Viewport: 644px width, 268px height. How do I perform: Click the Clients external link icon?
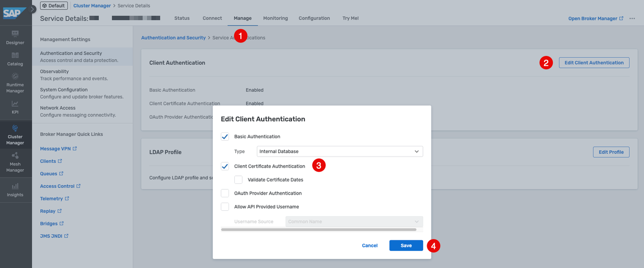(59, 161)
